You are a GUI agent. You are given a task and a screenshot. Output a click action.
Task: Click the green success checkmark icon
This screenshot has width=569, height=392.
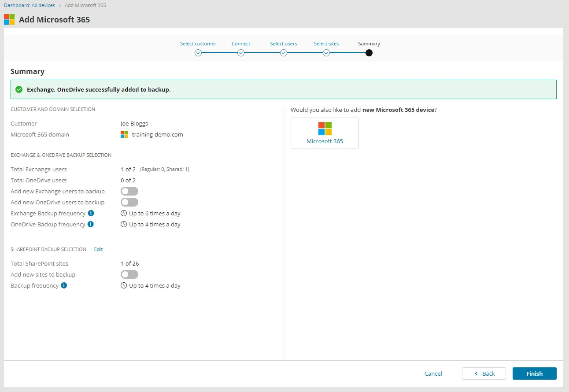[x=19, y=89]
